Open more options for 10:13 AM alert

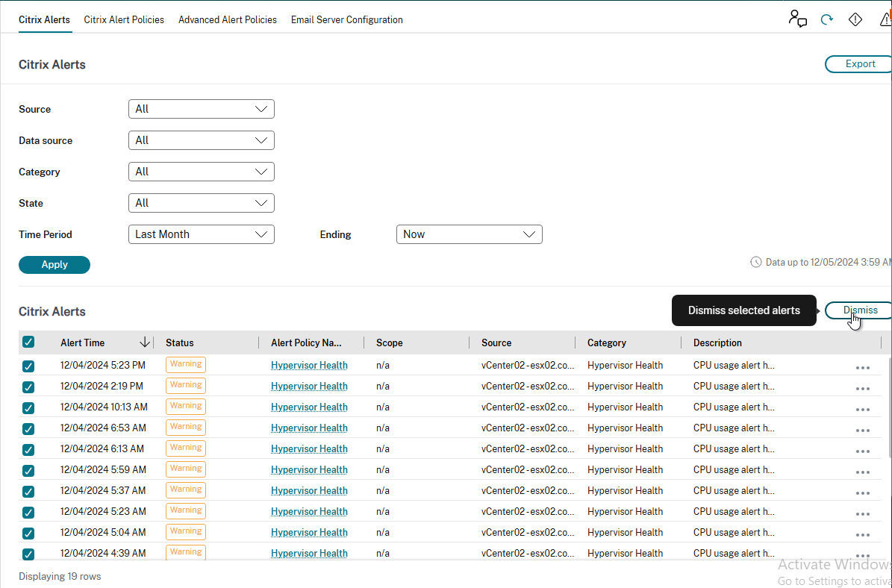(x=862, y=410)
